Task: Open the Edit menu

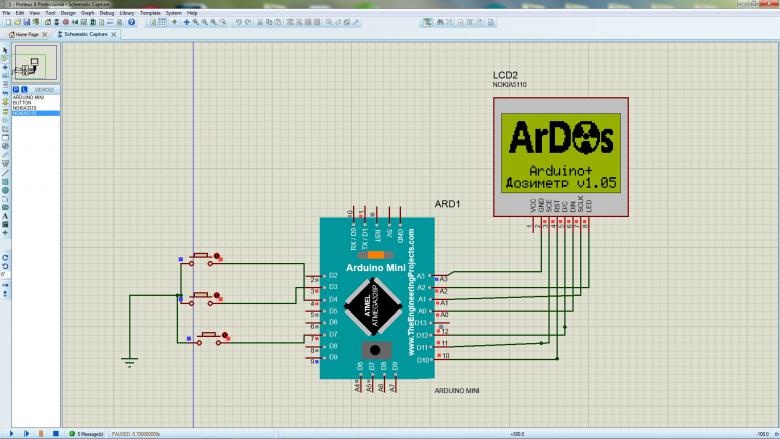Action: (x=20, y=13)
